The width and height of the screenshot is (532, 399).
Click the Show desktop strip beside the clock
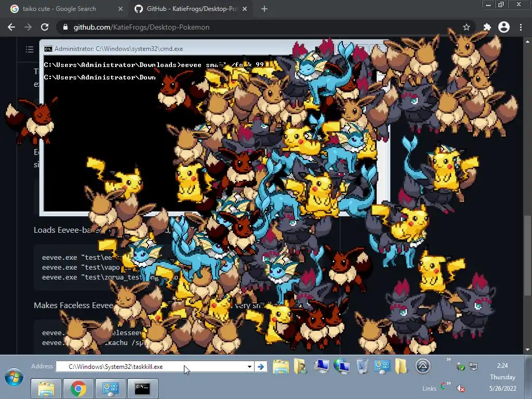tap(528, 377)
